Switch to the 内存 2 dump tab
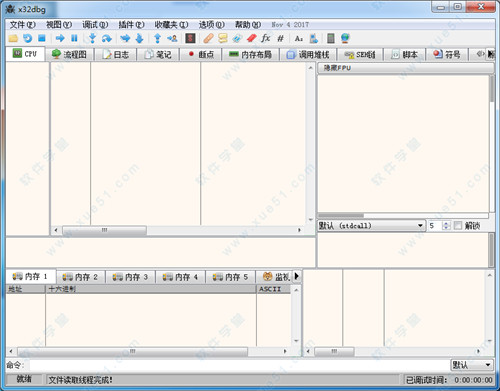Viewport: 500px width, 391px height. pyautogui.click(x=80, y=277)
